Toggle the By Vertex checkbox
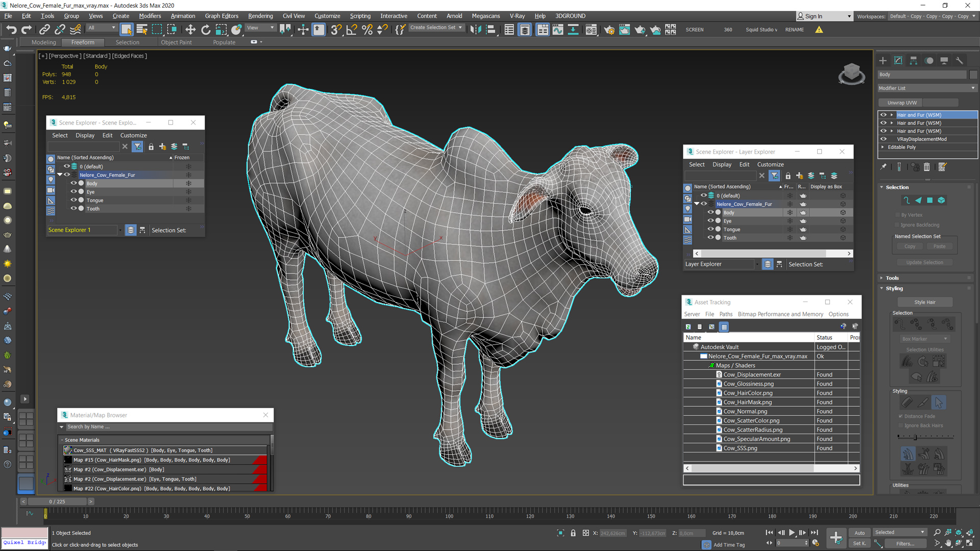Viewport: 980px width, 551px height. (897, 215)
